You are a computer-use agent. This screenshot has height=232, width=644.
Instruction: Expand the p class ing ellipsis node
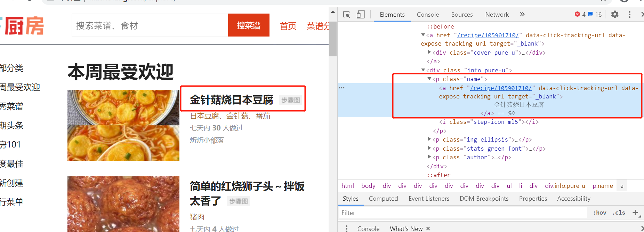[x=429, y=139]
